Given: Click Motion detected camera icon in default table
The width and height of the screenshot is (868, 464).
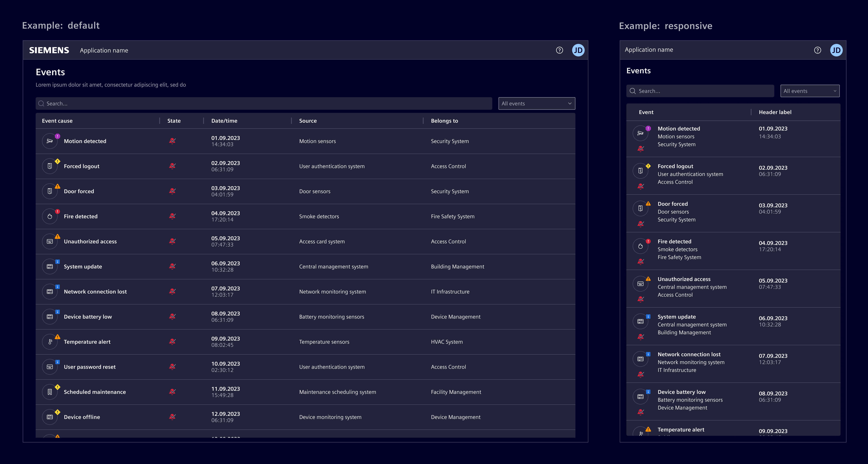Looking at the screenshot, I should [50, 141].
